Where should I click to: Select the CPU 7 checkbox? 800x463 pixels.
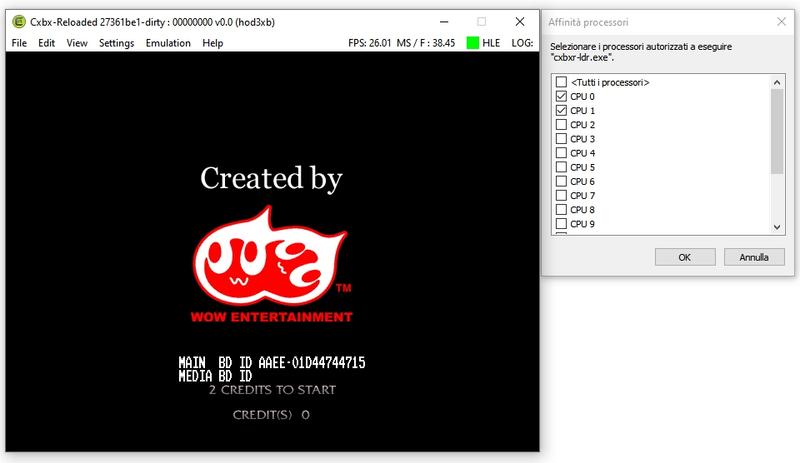[x=561, y=195]
